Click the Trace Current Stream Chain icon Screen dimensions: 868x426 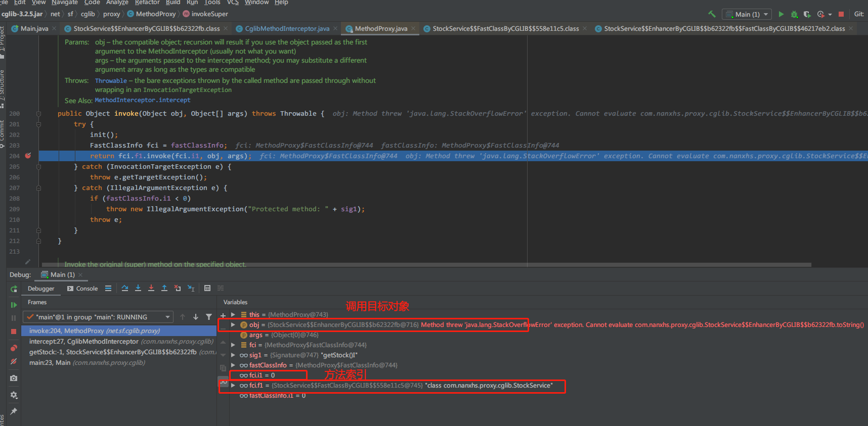pyautogui.click(x=221, y=288)
